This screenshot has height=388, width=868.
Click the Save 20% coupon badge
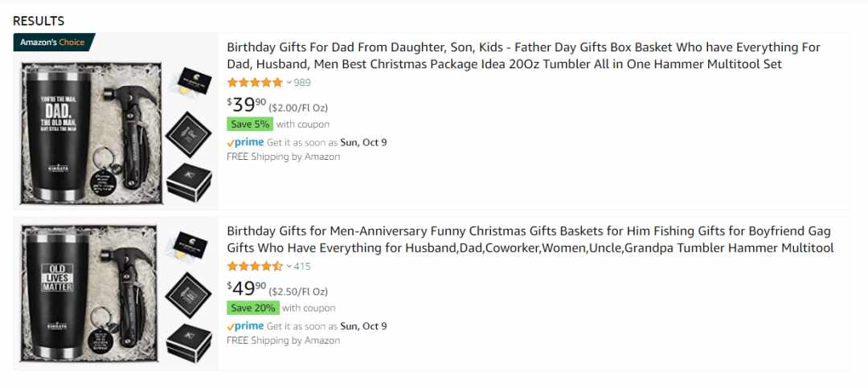pyautogui.click(x=253, y=308)
